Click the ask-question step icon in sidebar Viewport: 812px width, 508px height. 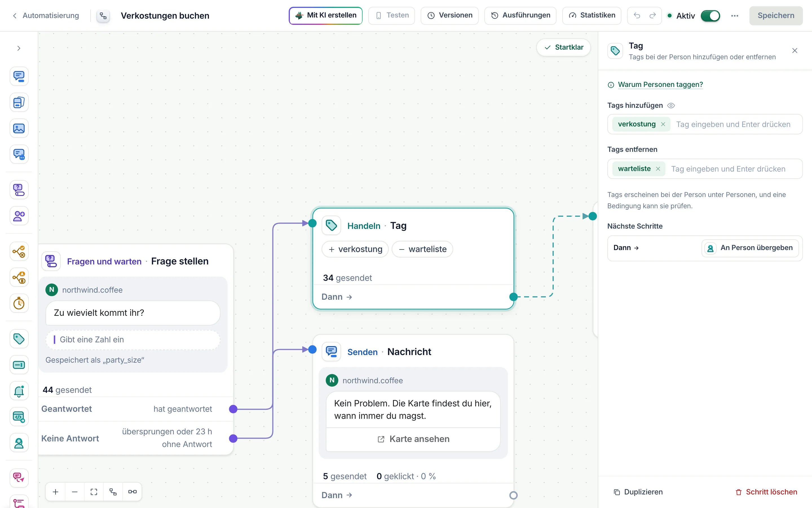coord(19,190)
